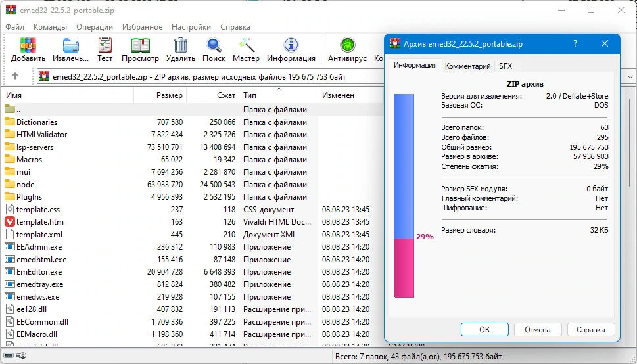Click the archive icon in the address bar
Image resolution: width=637 pixels, height=364 pixels.
click(x=44, y=76)
